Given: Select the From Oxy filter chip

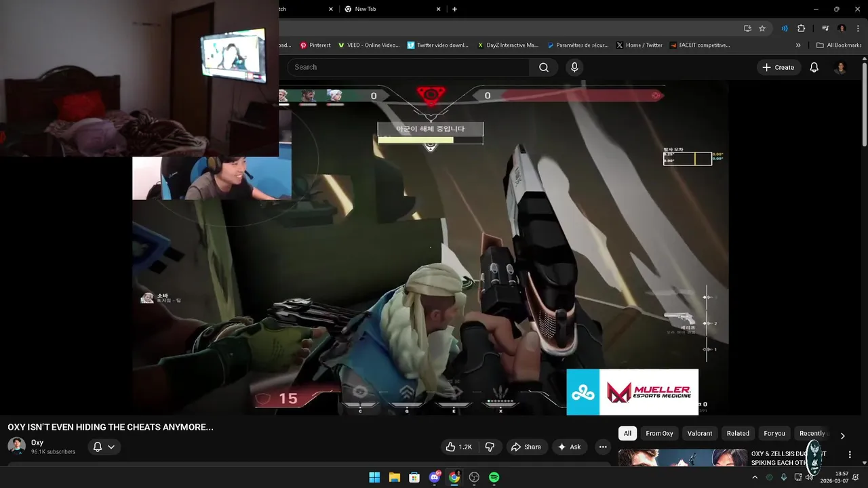Looking at the screenshot, I should click(x=659, y=433).
